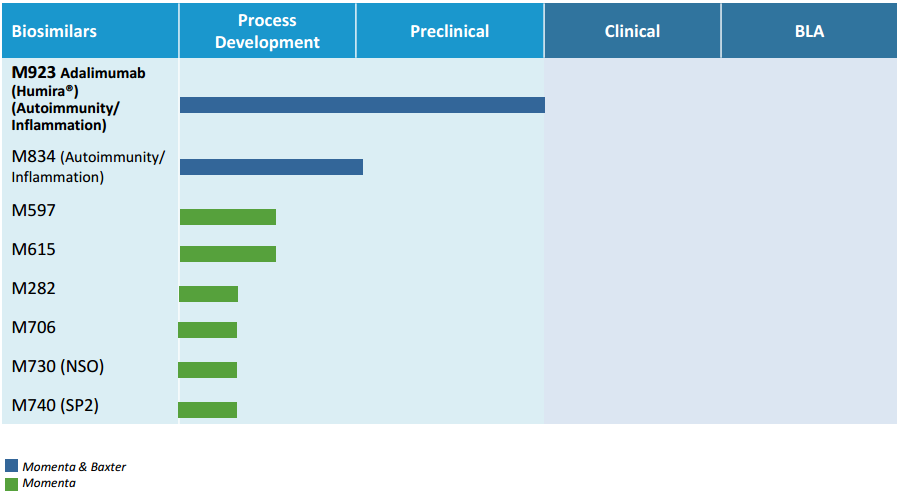Select the M740 (SP2) label
897x498 pixels.
click(x=55, y=405)
